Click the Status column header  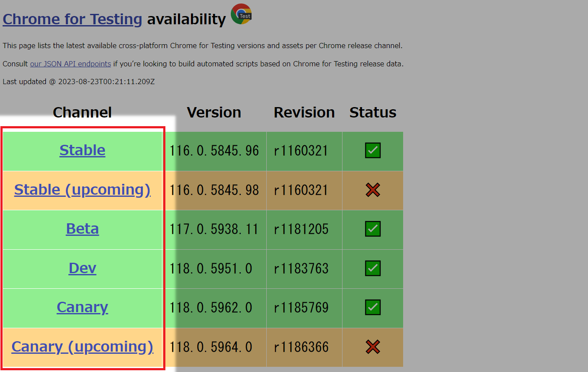point(373,112)
